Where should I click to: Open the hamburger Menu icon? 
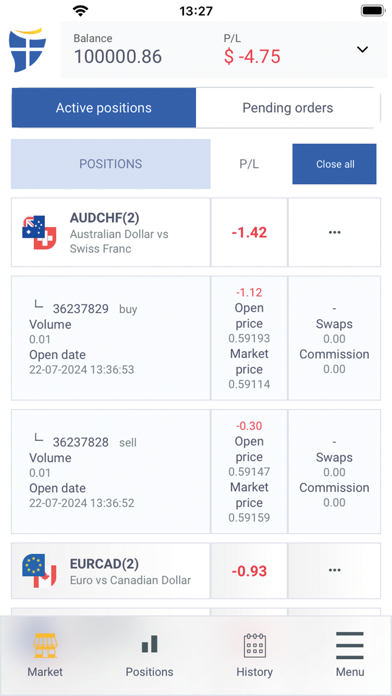point(350,646)
